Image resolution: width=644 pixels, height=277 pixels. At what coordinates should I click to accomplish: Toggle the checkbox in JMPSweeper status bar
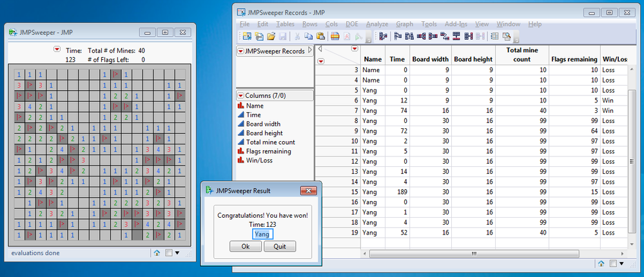[x=168, y=253]
